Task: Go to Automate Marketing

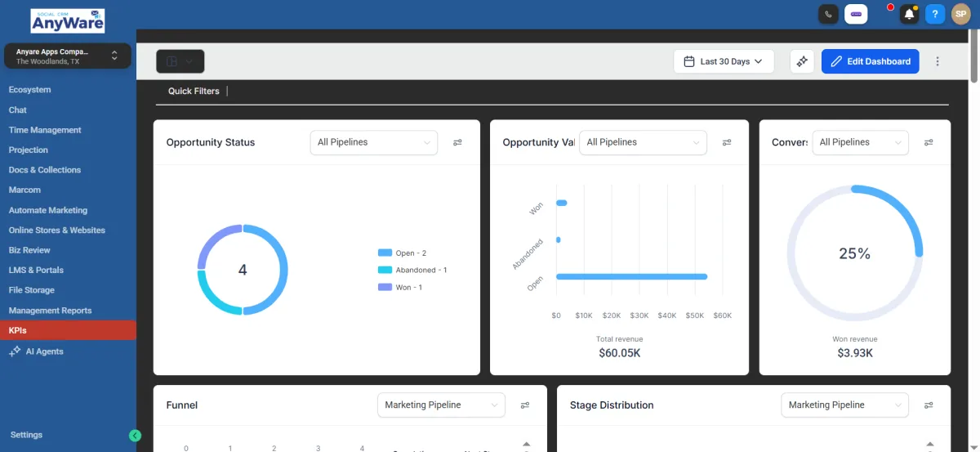Action: tap(48, 210)
